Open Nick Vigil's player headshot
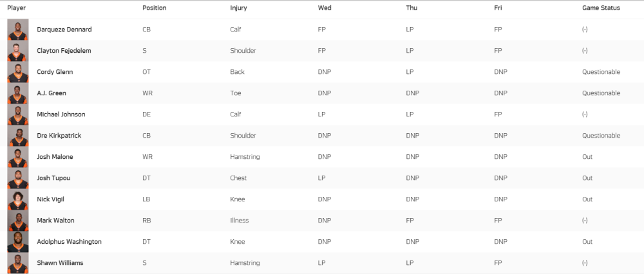The height and width of the screenshot is (274, 644). 17,199
